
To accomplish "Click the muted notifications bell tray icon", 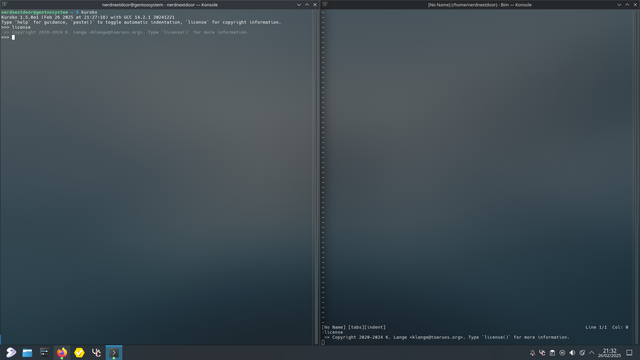I will tap(532, 353).
